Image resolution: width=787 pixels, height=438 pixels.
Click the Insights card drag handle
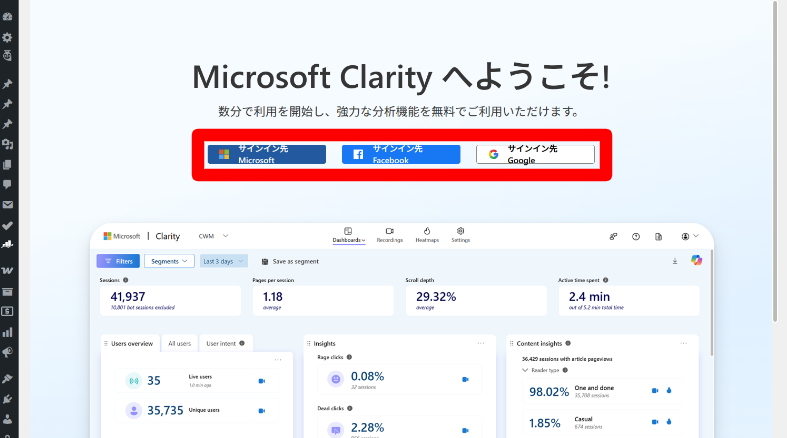click(x=308, y=343)
